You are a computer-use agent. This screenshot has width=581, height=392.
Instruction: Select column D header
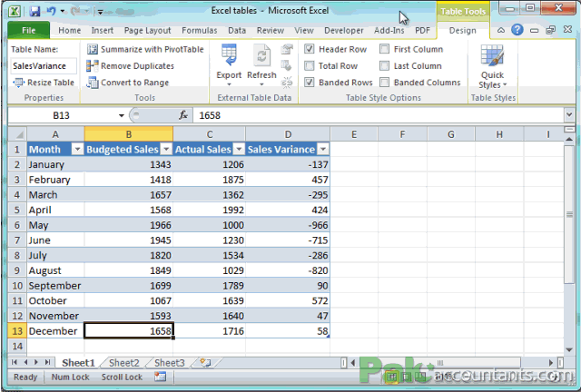coord(288,134)
